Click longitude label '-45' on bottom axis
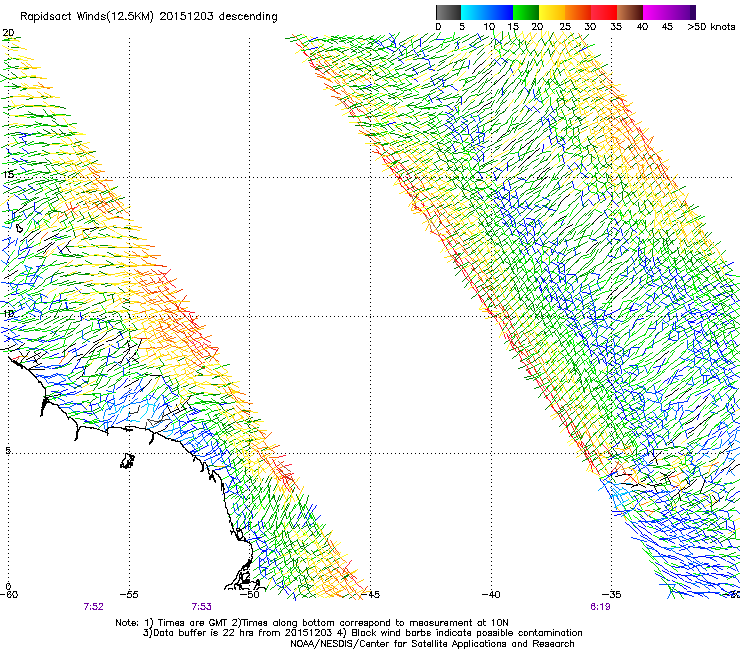Viewport: 740px width, 650px height. 371,595
